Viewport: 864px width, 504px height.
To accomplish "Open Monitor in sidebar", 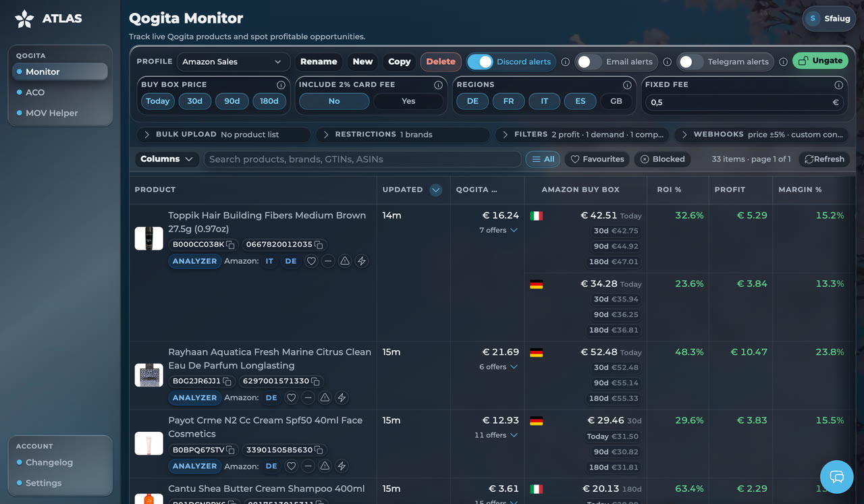I will pyautogui.click(x=60, y=72).
